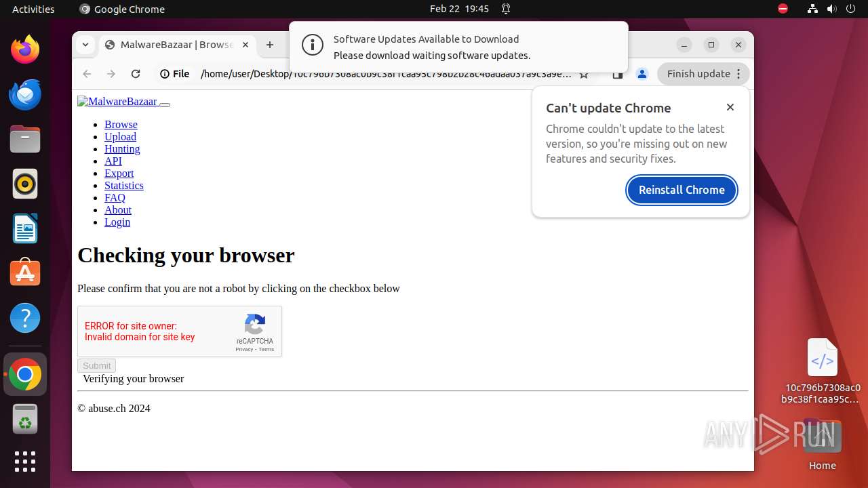
Task: Click the Reinstall Chrome button
Action: pos(682,190)
